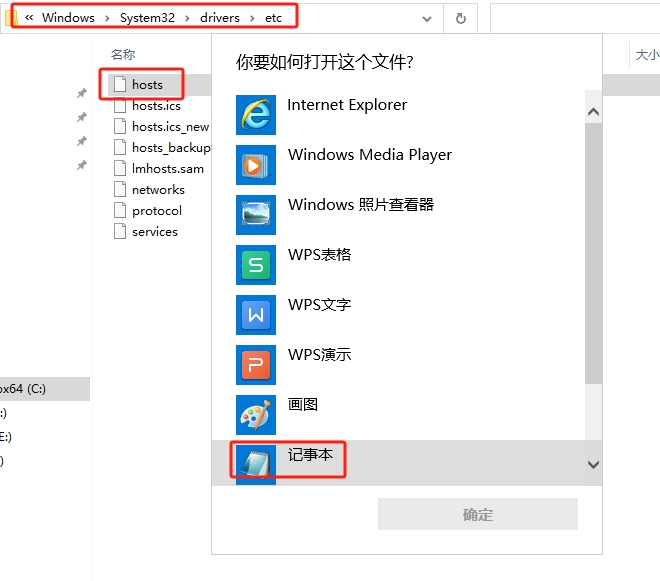Choose the WPS表格 spreadsheet icon
This screenshot has width=660, height=581.
coord(255,265)
